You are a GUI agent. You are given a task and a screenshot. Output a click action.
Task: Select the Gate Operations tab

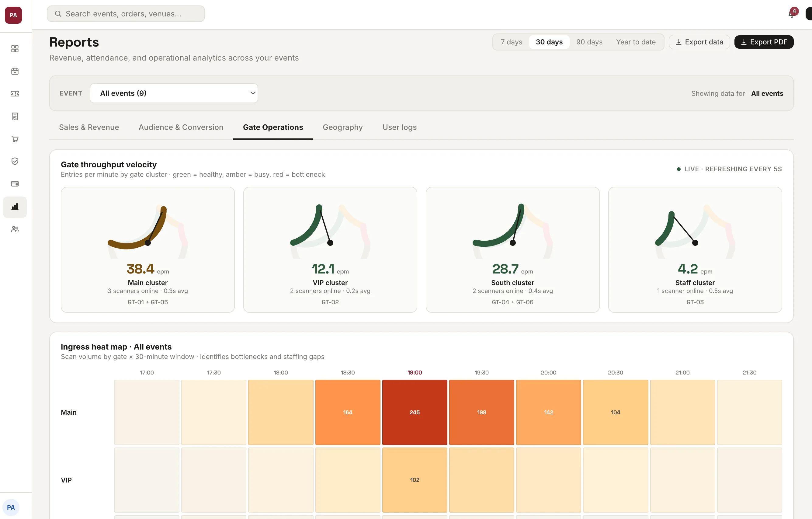273,127
